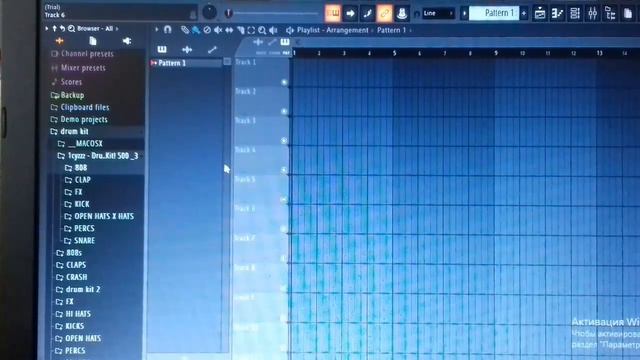Expand the Backup folder
640x360 pixels.
[x=67, y=96]
